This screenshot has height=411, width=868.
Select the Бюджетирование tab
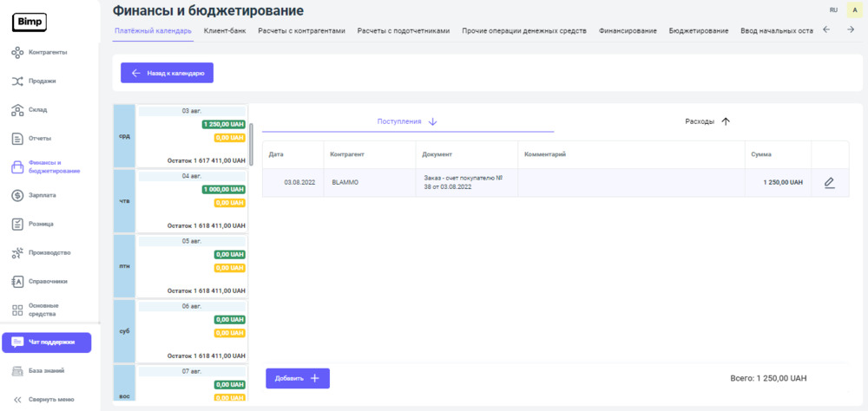(698, 31)
